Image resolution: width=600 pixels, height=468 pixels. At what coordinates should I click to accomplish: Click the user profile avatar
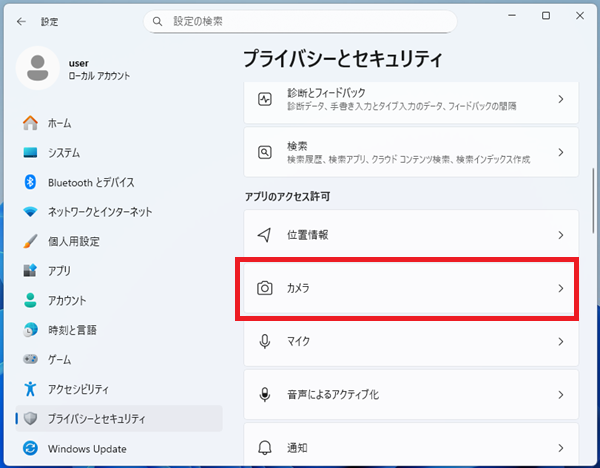click(38, 68)
